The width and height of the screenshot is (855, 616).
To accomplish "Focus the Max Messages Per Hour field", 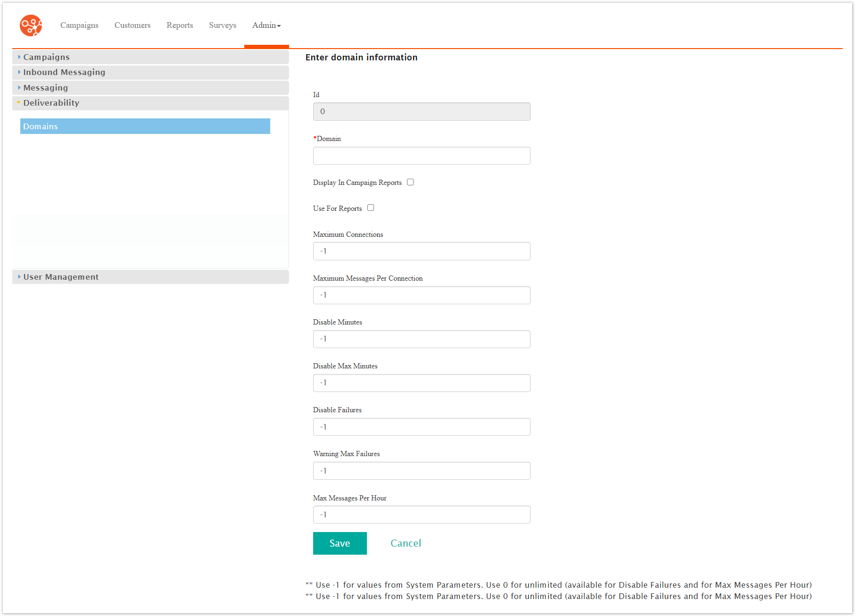I will click(x=421, y=515).
